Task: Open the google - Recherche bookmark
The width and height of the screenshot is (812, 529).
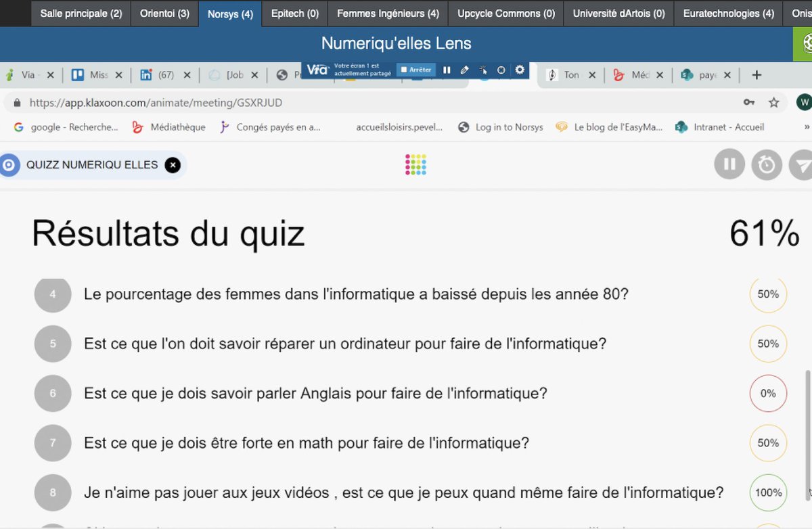Action: (x=66, y=127)
